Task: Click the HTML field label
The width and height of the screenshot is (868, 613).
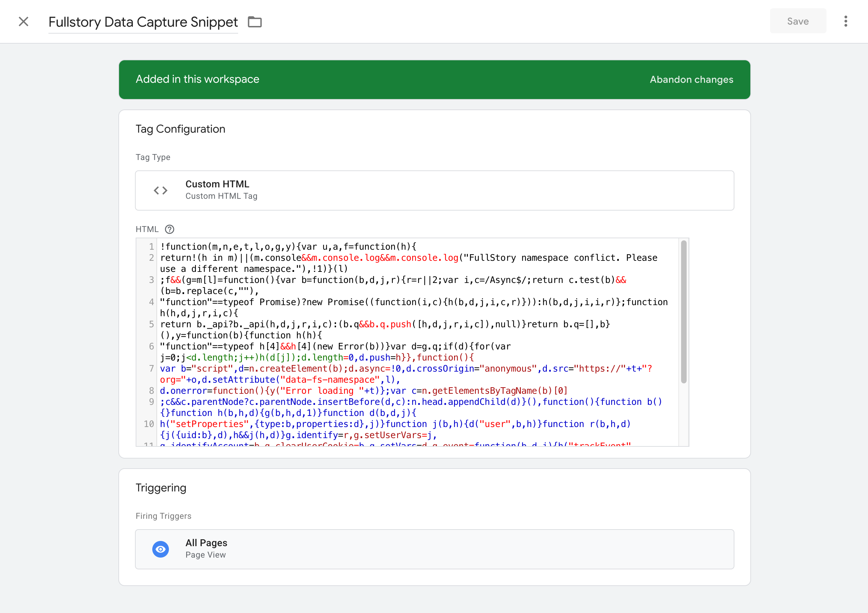Action: click(147, 229)
